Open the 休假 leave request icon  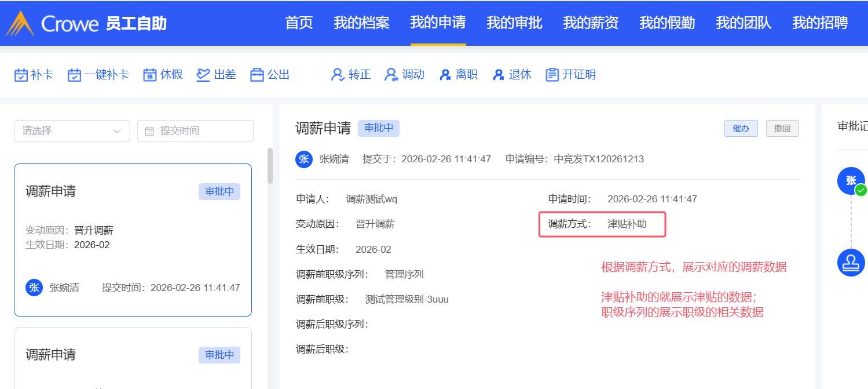tap(150, 75)
